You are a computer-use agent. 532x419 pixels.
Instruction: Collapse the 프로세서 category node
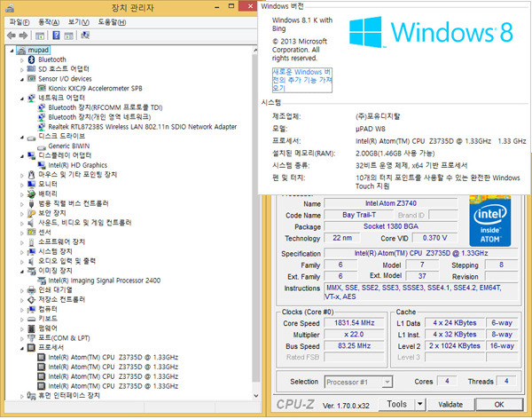pyautogui.click(x=22, y=348)
